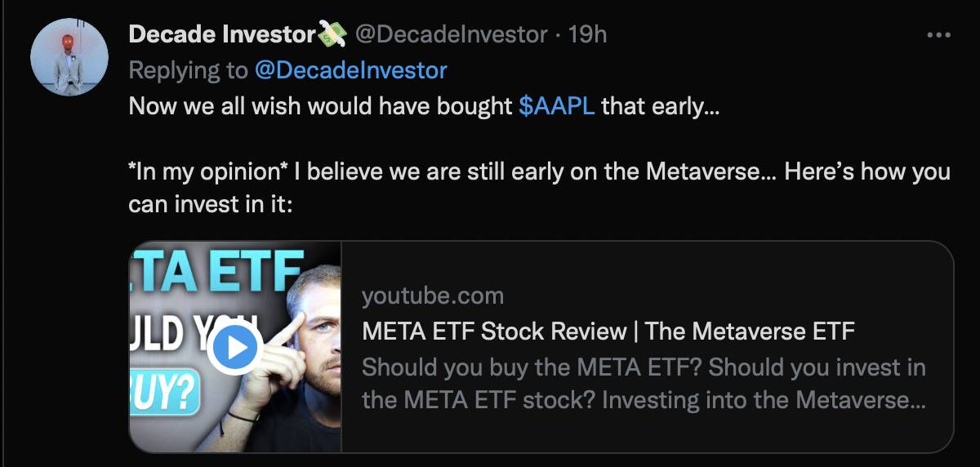
Task: Open "META ETF Stock Review | The Metaverse ETF" title
Action: [608, 331]
